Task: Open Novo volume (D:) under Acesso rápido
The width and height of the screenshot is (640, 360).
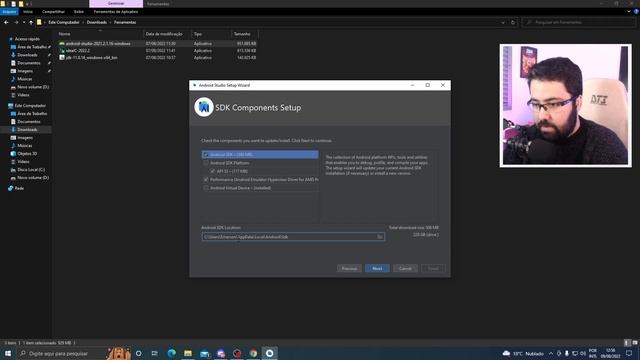Action: [x=33, y=87]
